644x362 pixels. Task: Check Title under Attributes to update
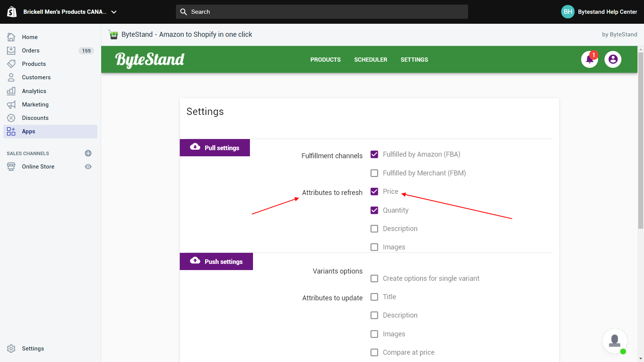coord(375,297)
